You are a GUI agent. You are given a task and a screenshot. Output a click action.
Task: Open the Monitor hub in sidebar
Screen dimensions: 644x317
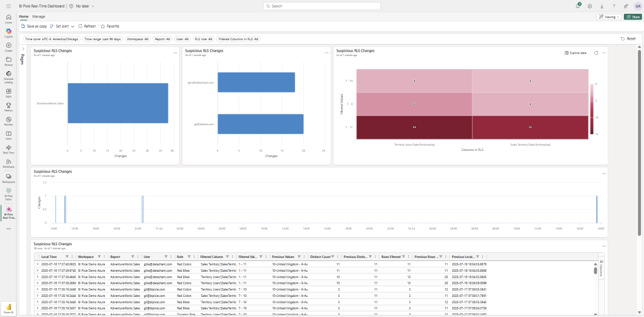pos(9,120)
